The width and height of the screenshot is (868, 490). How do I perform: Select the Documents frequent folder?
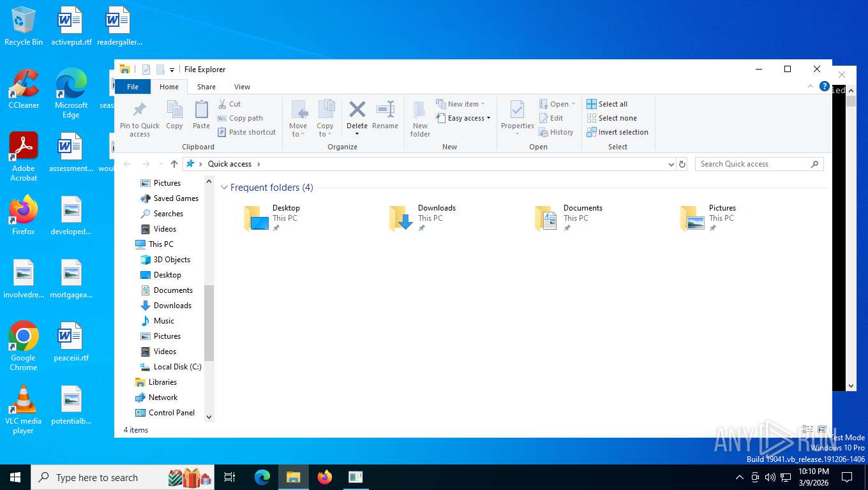pyautogui.click(x=569, y=218)
